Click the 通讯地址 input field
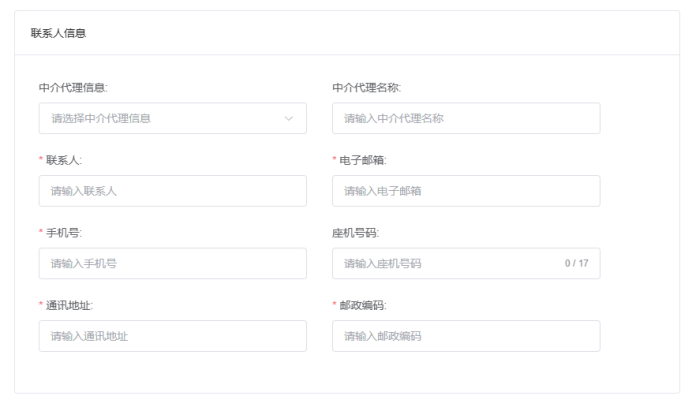The height and width of the screenshot is (408, 693). click(x=172, y=336)
